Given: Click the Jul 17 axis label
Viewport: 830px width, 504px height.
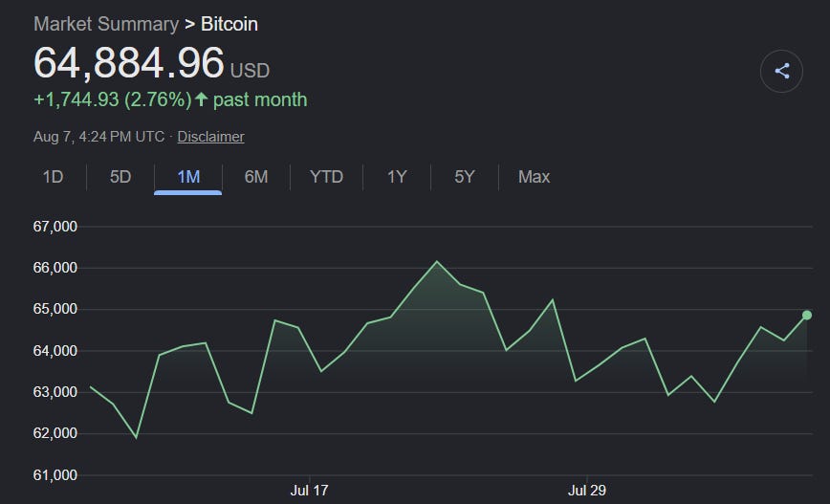Looking at the screenshot, I should (309, 491).
